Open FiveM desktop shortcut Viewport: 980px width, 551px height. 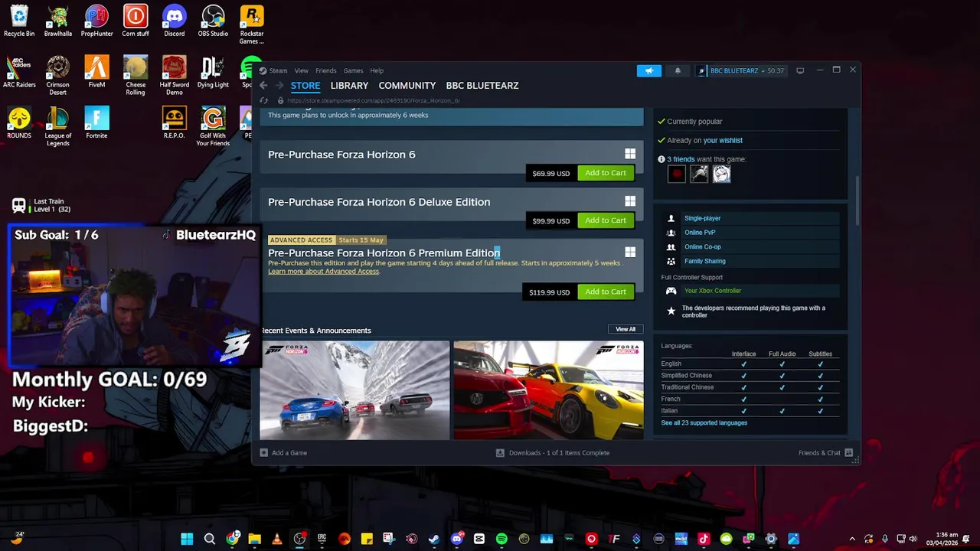[96, 72]
